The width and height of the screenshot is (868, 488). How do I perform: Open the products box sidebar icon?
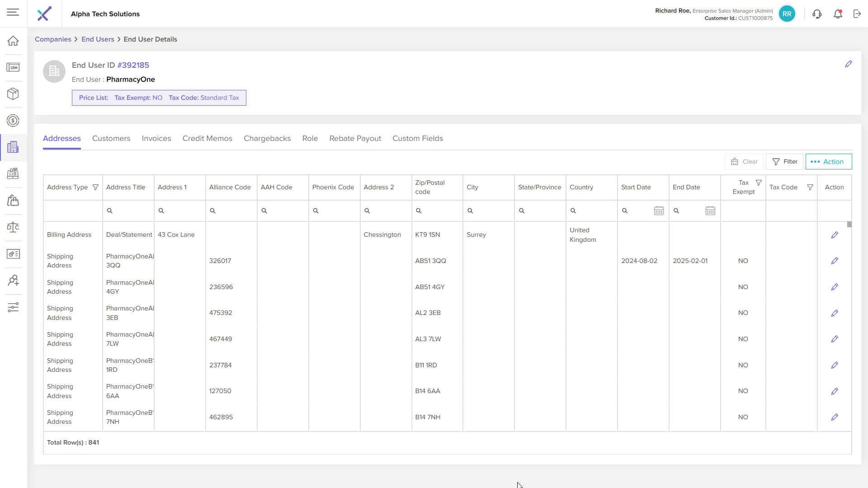coord(13,94)
